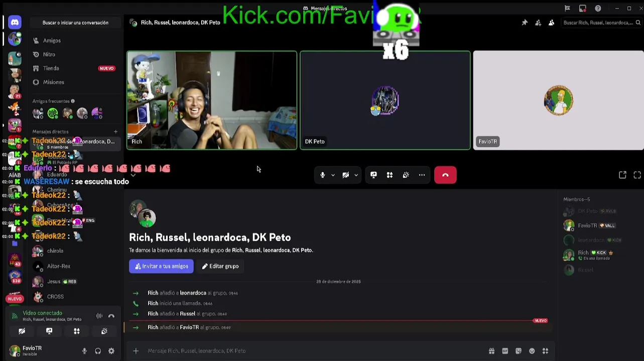Open the Missions flag icon in title bar
The width and height of the screenshot is (644, 361).
567,8
